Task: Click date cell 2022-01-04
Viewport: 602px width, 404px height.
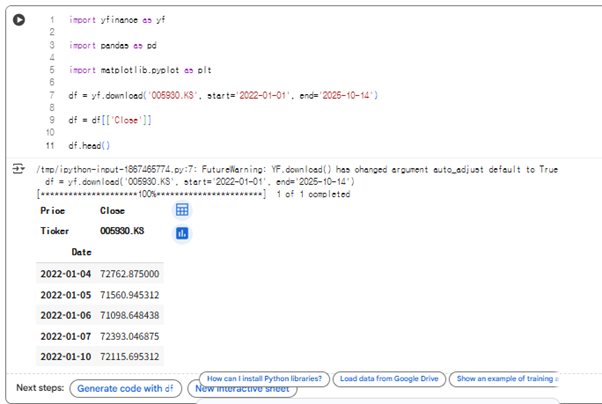Action: coord(66,274)
